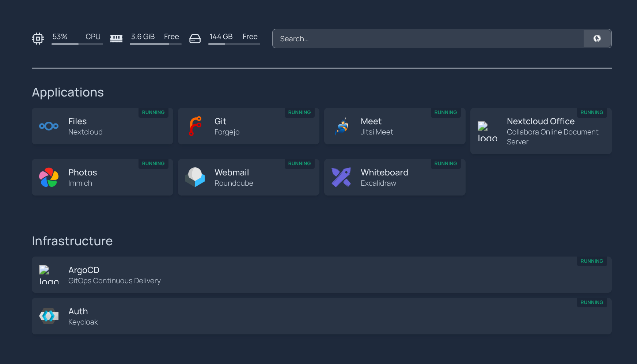Click the Infrastructure section heading
Viewport: 637px width, 364px height.
72,241
